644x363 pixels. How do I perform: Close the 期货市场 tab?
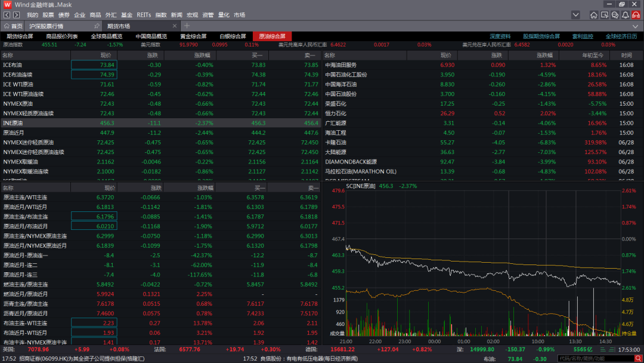pyautogui.click(x=174, y=26)
